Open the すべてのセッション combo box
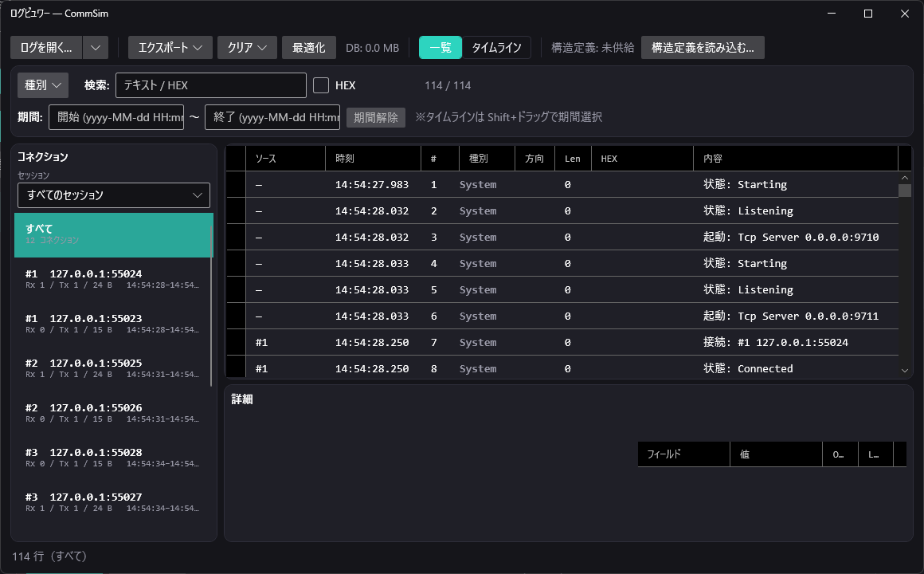924x574 pixels. pos(114,195)
